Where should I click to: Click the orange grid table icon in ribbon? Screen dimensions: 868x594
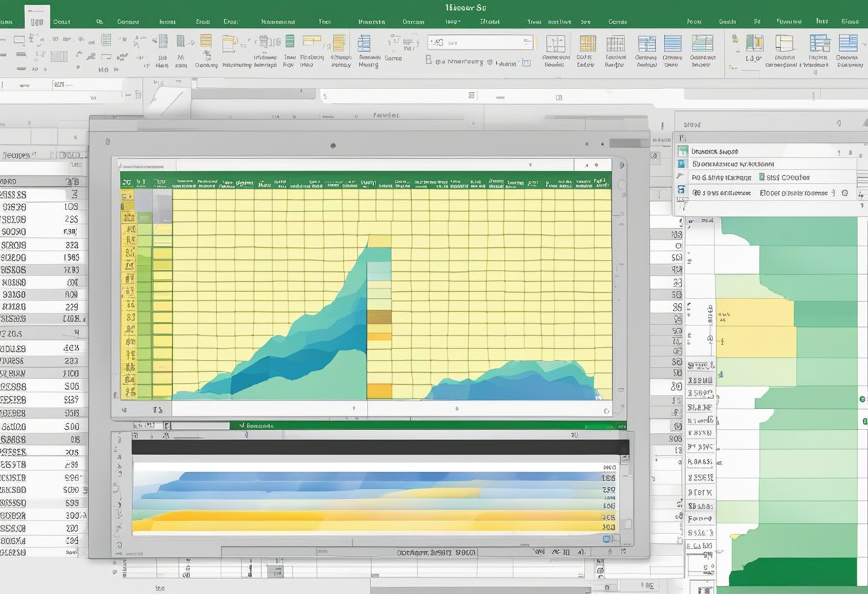click(x=587, y=43)
